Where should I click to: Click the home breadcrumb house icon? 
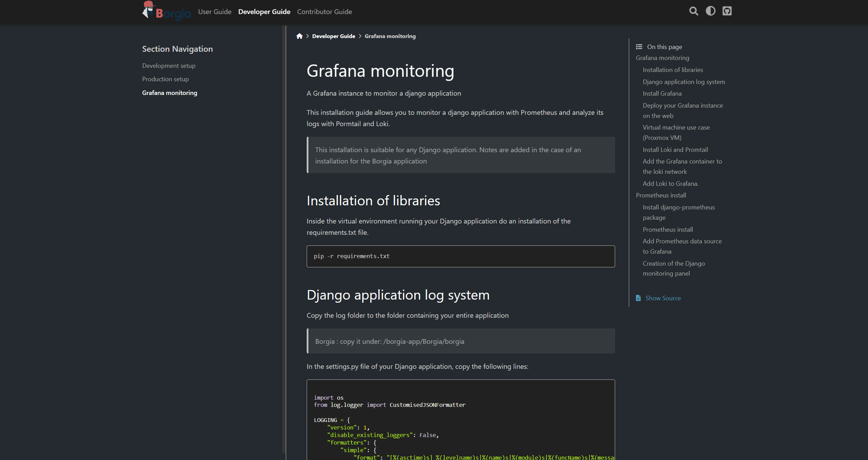point(299,36)
